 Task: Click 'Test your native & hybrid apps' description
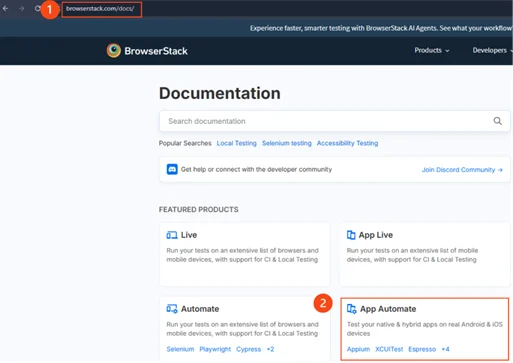tap(425, 329)
